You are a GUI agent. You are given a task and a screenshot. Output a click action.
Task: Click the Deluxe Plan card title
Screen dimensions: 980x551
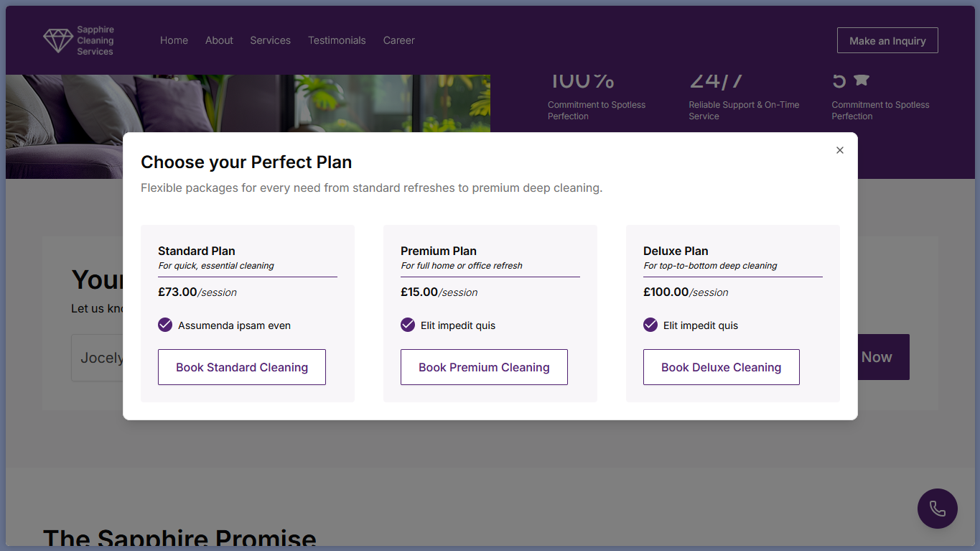(x=676, y=251)
